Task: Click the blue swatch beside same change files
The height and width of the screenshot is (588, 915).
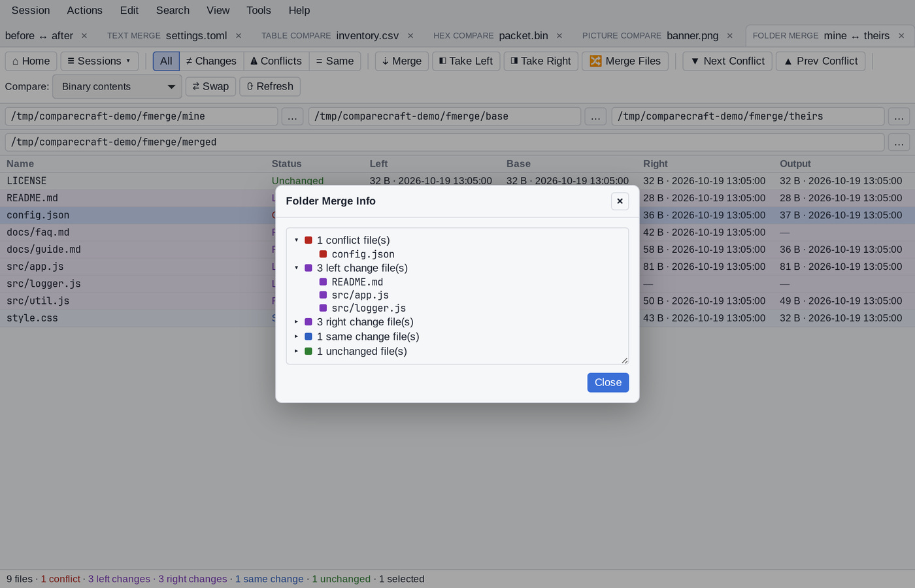Action: point(308,336)
